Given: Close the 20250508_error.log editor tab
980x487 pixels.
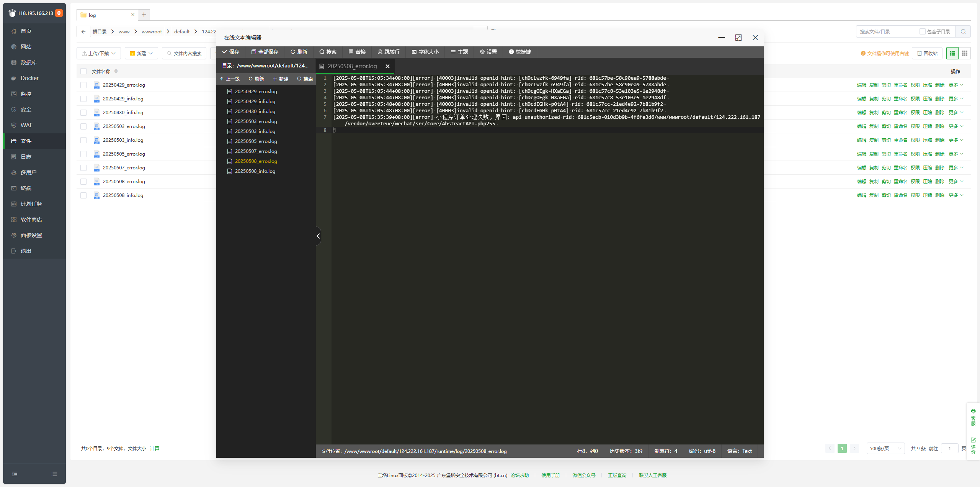Looking at the screenshot, I should [387, 66].
